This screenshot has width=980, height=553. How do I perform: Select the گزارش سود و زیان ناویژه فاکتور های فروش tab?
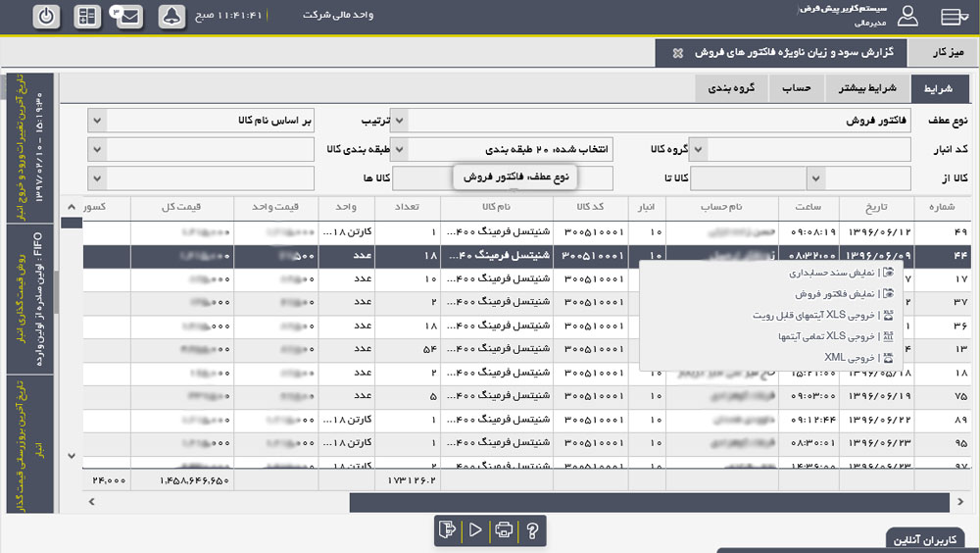coord(781,53)
